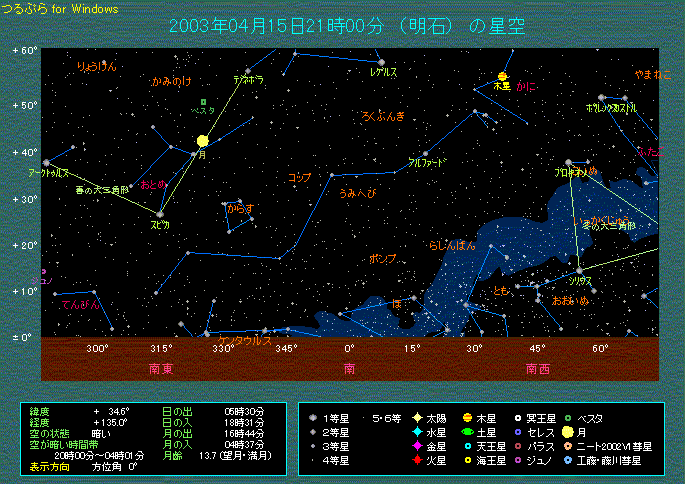Click the Moon icon in the legend
The image size is (685, 484).
click(567, 432)
